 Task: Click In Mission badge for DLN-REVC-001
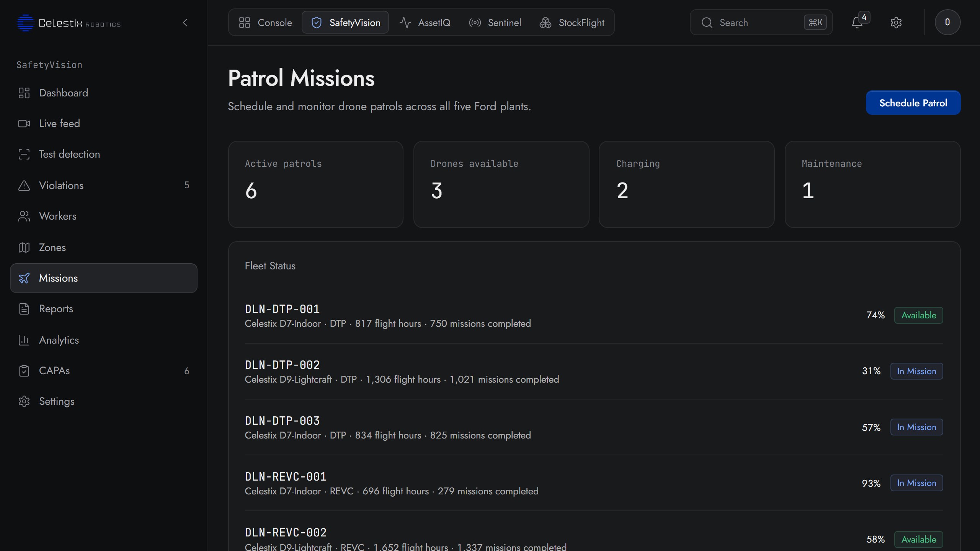(916, 483)
